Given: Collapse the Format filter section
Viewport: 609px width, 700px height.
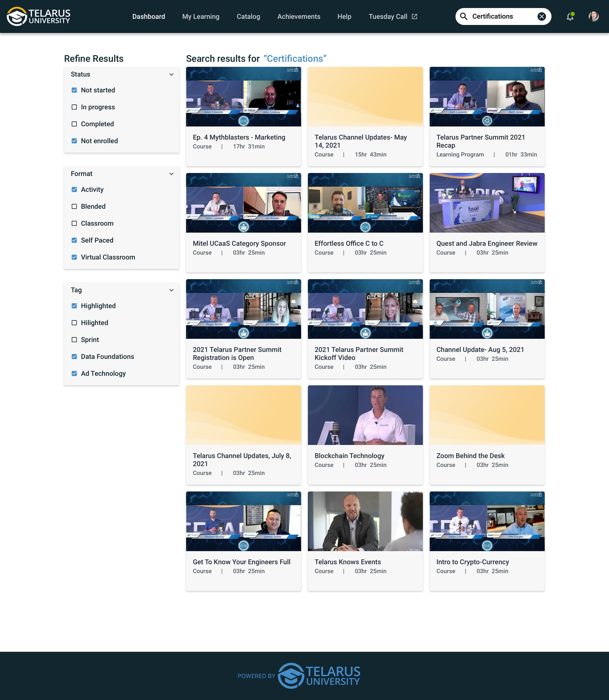Looking at the screenshot, I should pyautogui.click(x=171, y=174).
